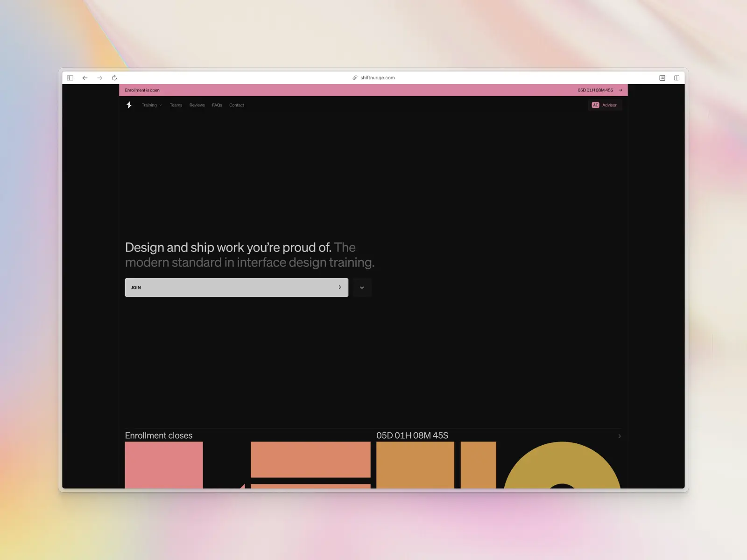This screenshot has height=560, width=747.
Task: Reload the page with refresh icon
Action: point(114,78)
